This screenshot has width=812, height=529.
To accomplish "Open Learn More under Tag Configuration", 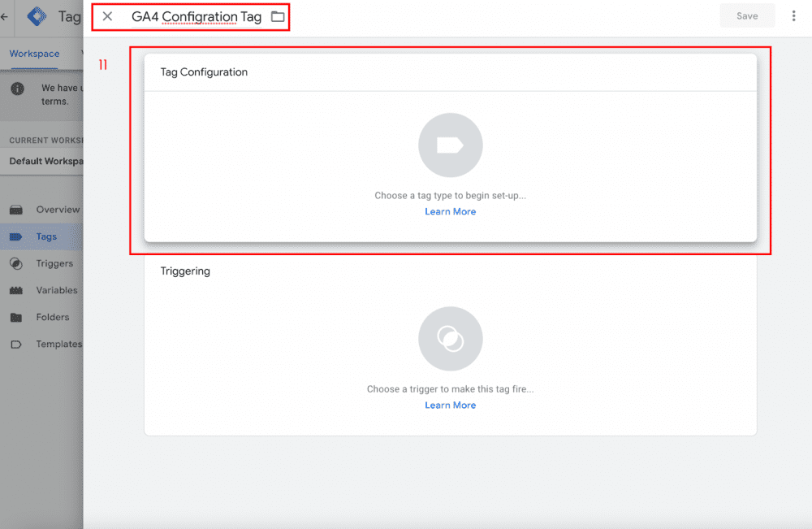I will pyautogui.click(x=451, y=211).
